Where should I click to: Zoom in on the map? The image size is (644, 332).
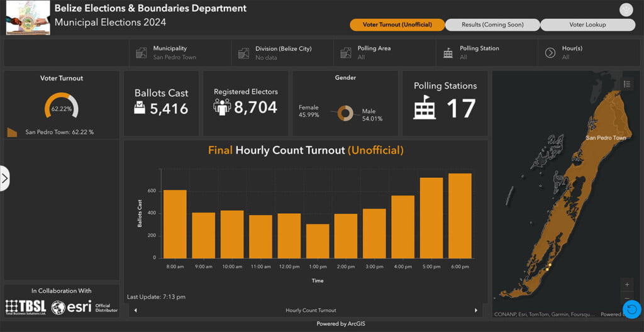626,284
